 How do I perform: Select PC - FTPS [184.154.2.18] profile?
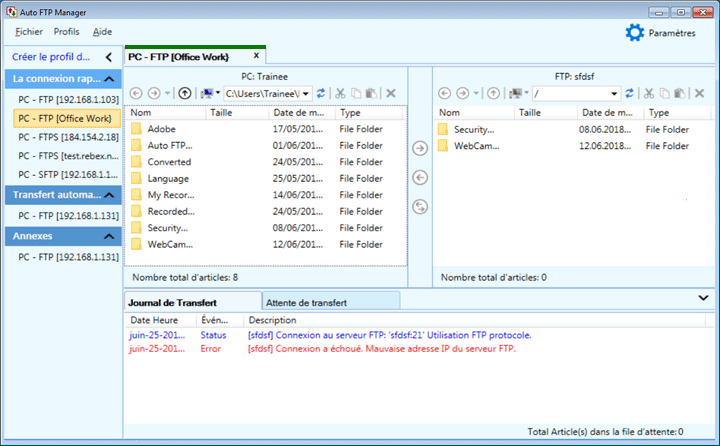(x=68, y=137)
